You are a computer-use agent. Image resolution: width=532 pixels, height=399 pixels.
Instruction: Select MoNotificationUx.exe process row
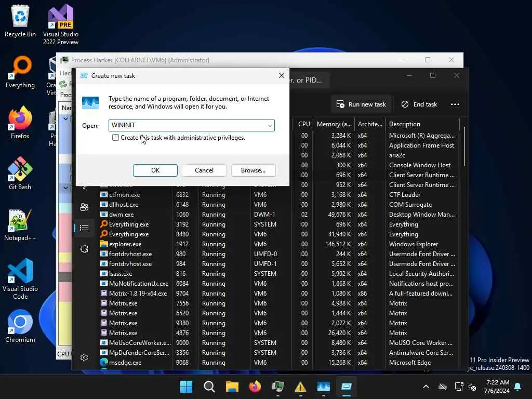278,283
